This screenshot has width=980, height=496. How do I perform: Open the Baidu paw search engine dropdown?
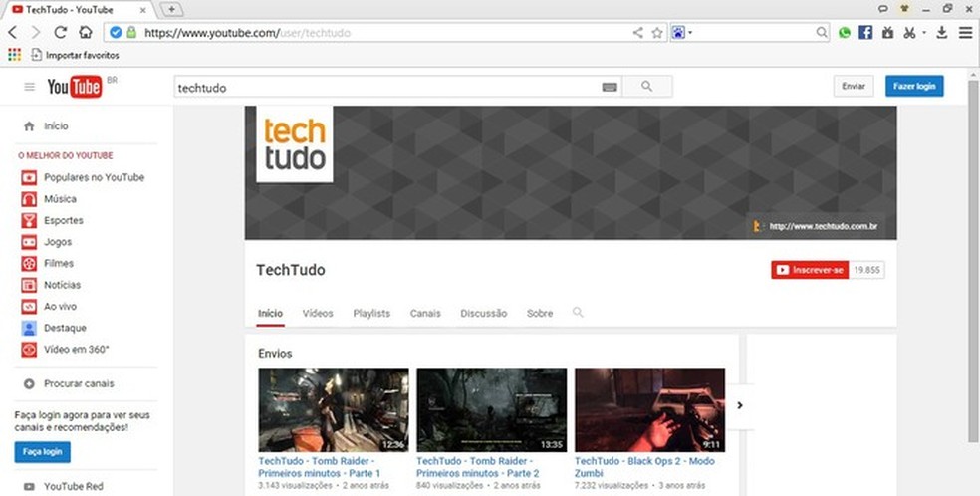[682, 33]
